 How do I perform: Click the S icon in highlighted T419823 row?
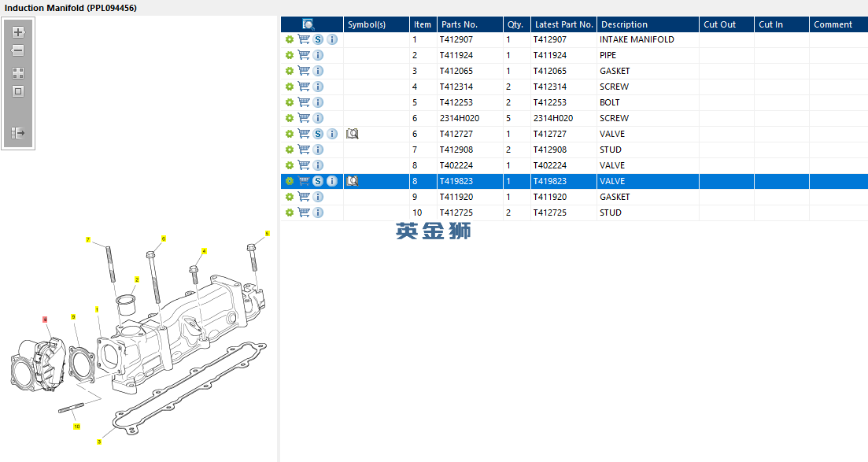click(x=318, y=181)
